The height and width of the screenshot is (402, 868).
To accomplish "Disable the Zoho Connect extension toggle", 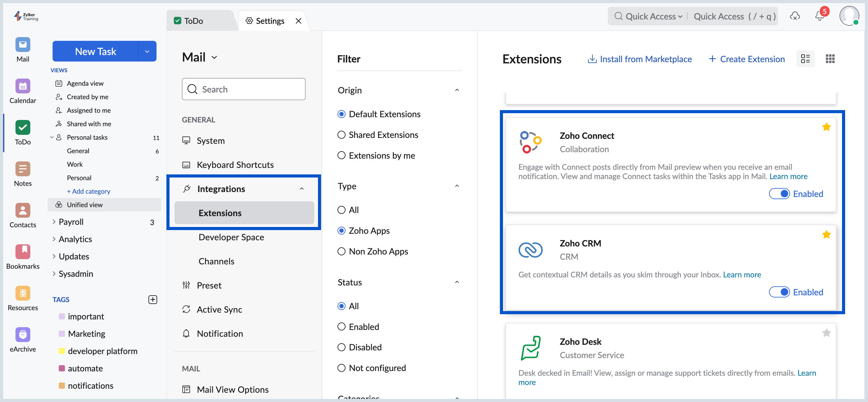I will [779, 194].
